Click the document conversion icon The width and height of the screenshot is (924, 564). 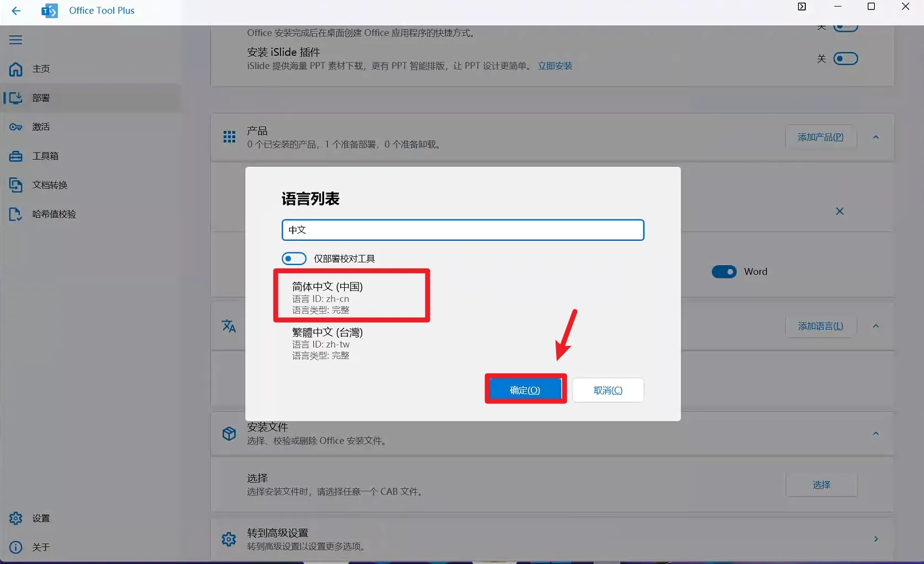click(x=15, y=185)
